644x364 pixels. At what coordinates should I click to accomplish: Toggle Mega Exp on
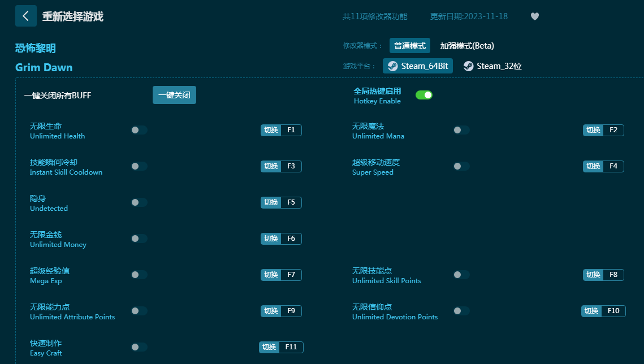coord(139,275)
